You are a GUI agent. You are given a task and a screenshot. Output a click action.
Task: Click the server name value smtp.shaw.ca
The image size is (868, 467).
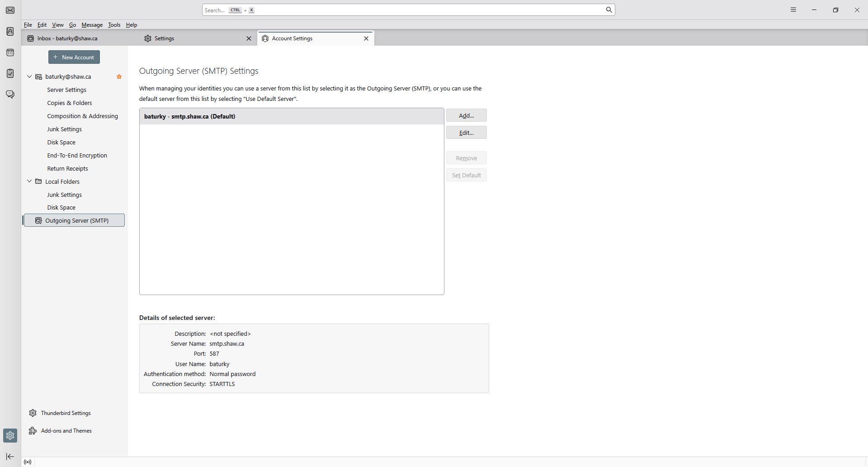227,344
